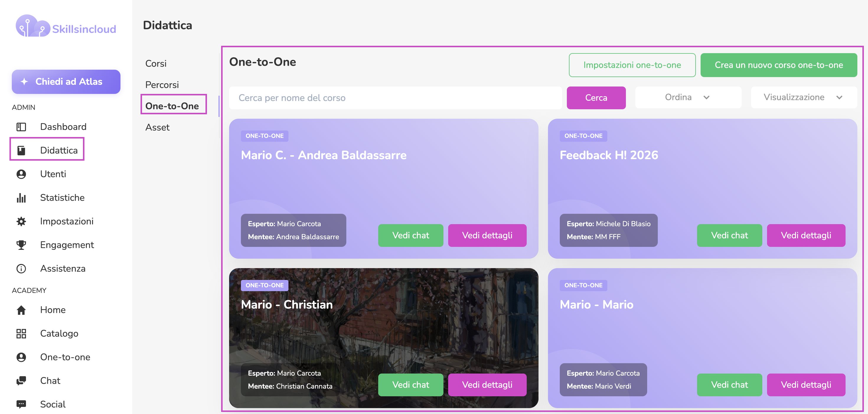Click Vedi chat for Feedback H! 2026
Screen dimensions: 868x414
click(730, 235)
